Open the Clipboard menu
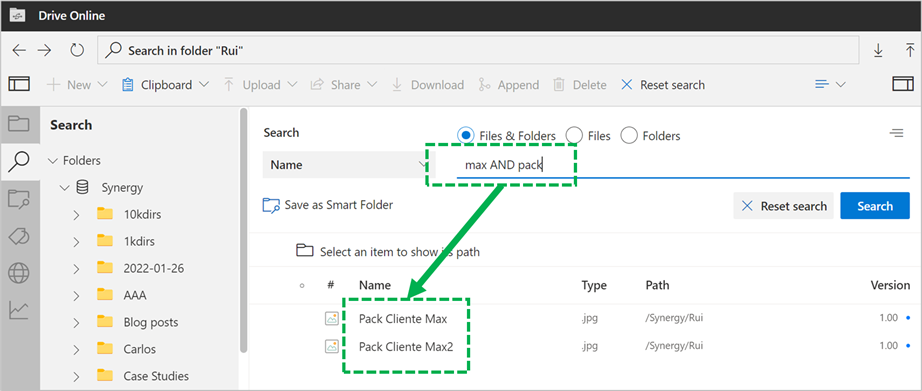This screenshot has width=922, height=391. click(x=165, y=85)
